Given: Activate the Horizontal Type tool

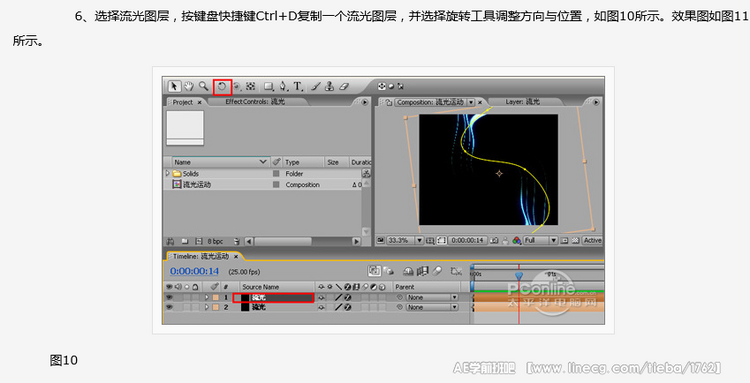Looking at the screenshot, I should (298, 87).
